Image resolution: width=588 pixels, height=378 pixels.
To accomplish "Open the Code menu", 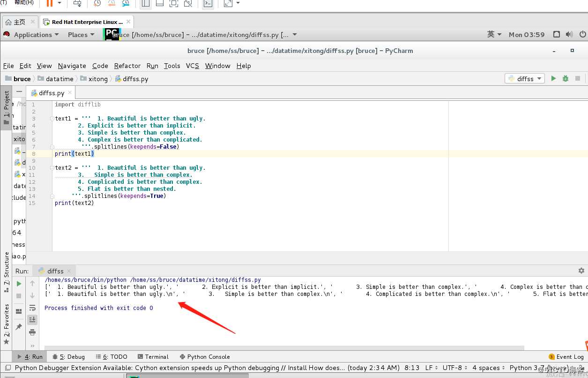I will tap(100, 66).
